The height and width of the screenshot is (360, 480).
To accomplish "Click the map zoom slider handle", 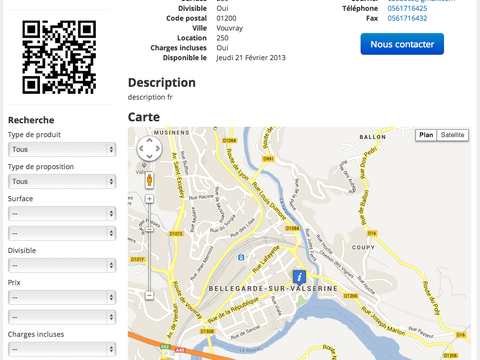I will pyautogui.click(x=149, y=229).
